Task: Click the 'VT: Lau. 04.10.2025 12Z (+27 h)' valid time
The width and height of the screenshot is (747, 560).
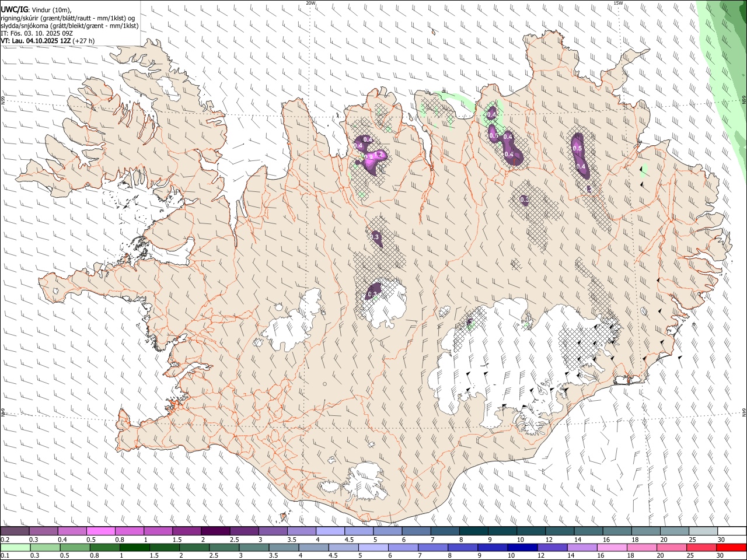Action: click(48, 41)
